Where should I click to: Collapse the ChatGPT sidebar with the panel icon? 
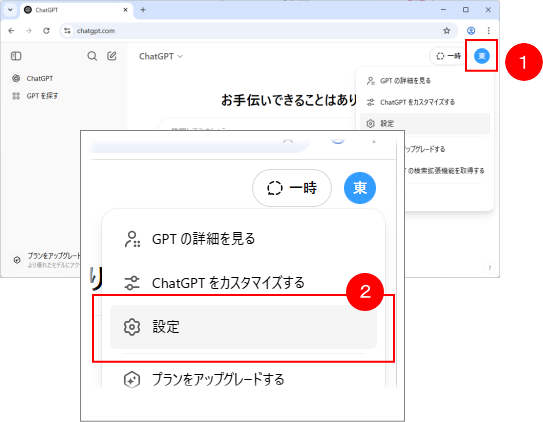[x=16, y=56]
